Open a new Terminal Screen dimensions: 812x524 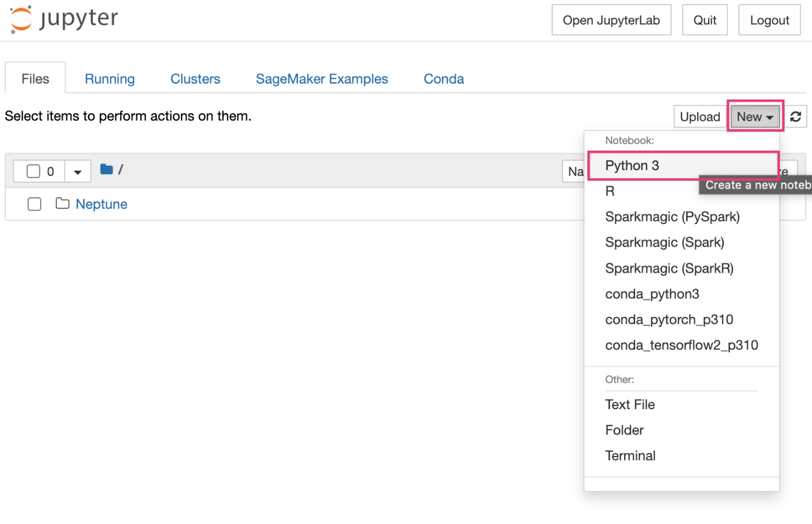pyautogui.click(x=682, y=456)
